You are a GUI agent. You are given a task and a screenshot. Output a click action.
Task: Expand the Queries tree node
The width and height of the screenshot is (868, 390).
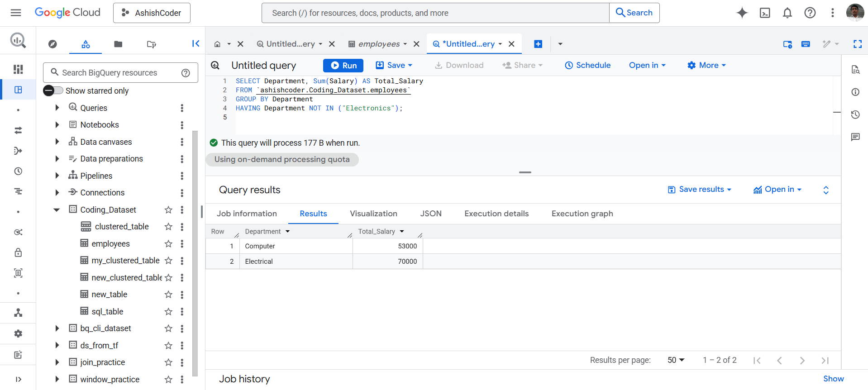(x=57, y=108)
